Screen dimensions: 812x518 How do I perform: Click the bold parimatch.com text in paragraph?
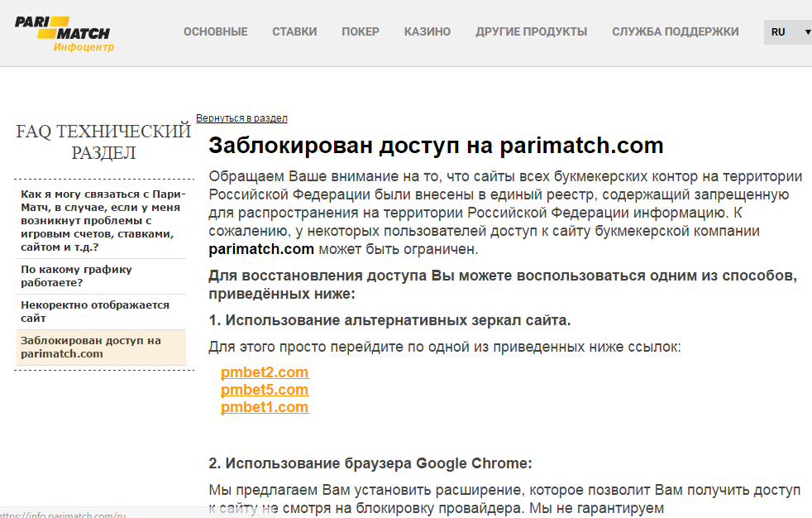(x=261, y=249)
